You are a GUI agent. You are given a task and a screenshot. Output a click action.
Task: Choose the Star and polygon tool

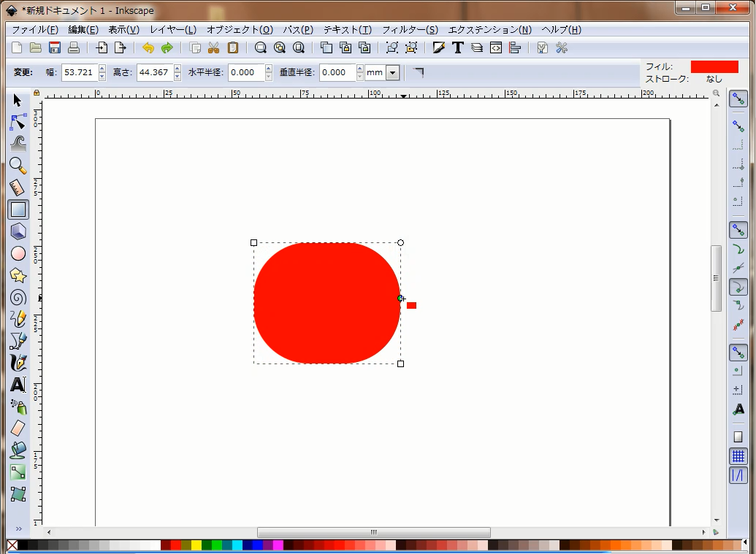coord(18,275)
